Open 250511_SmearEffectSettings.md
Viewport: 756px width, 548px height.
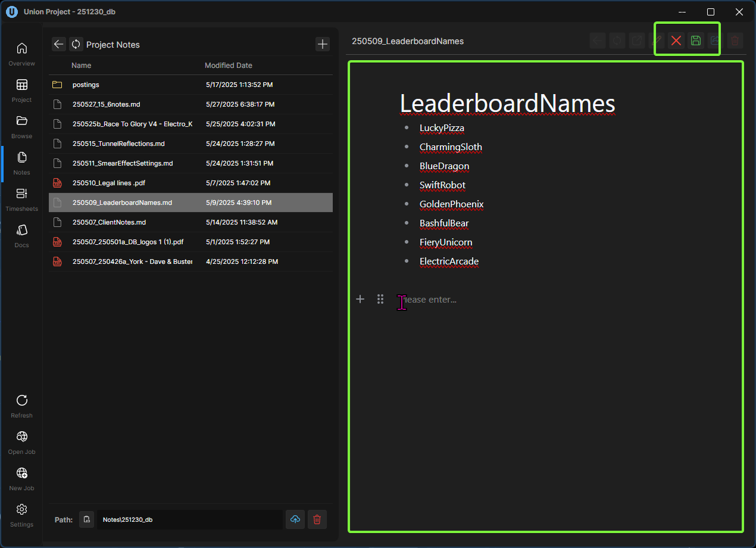(x=190, y=163)
